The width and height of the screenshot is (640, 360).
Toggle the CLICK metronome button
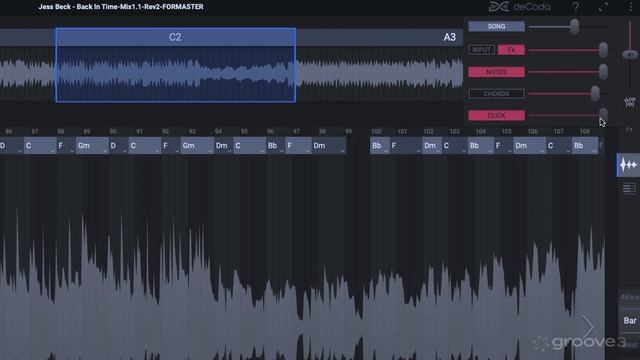[x=496, y=116]
